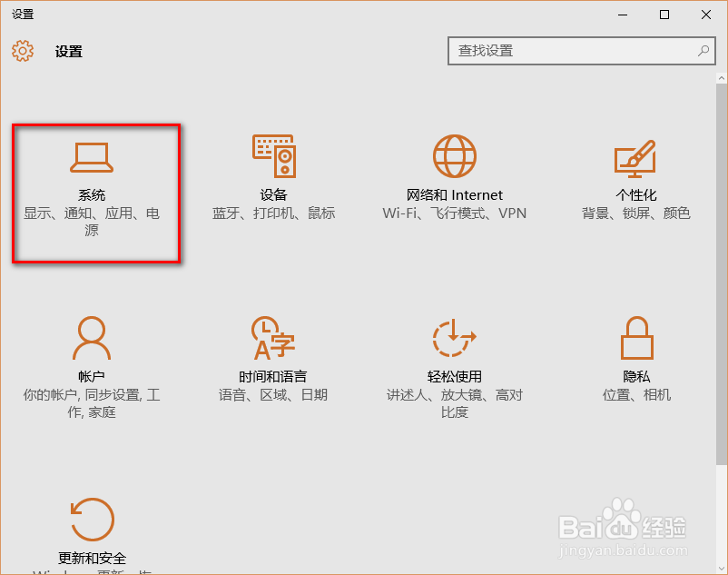Focus the 查找设置 search box

click(581, 51)
